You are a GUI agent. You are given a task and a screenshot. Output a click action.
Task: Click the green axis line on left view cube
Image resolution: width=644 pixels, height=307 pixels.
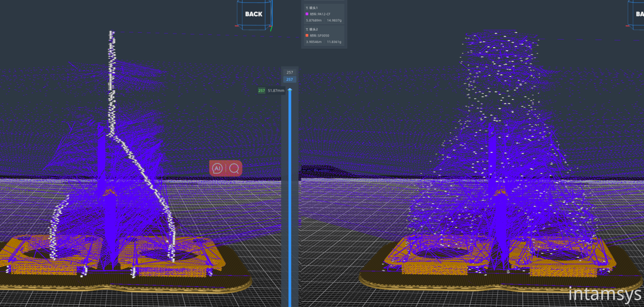[x=271, y=28]
